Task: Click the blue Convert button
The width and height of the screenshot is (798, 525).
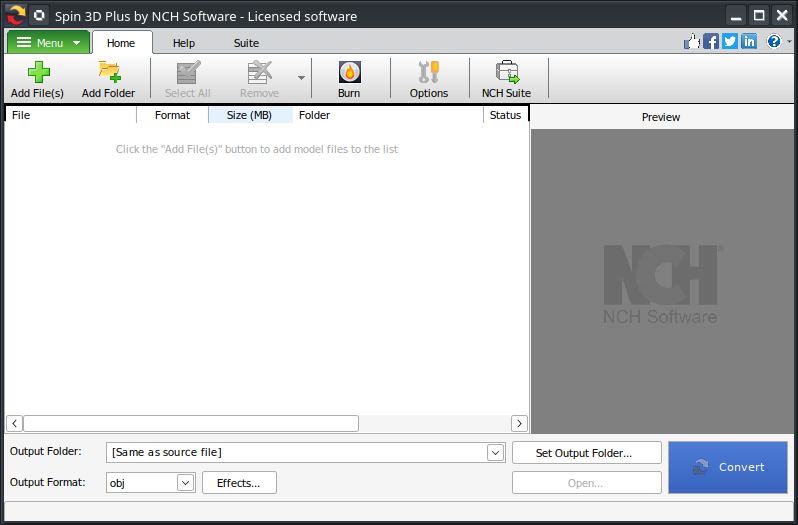Action: (728, 467)
